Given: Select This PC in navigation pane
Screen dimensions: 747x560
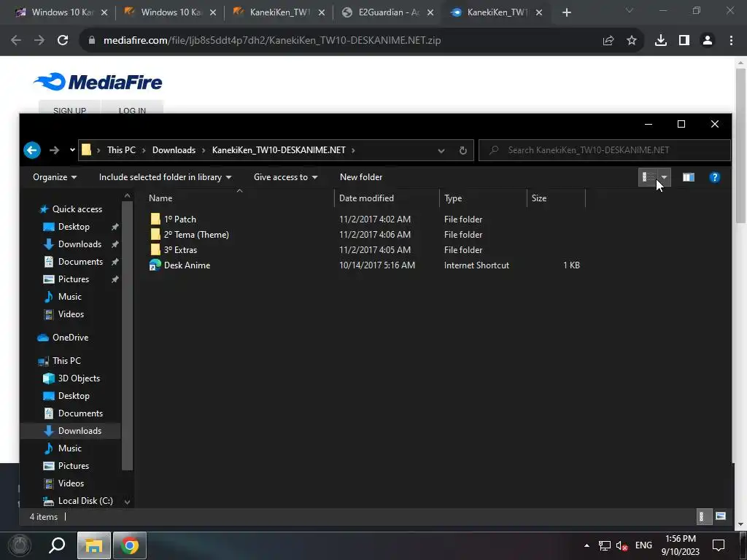Looking at the screenshot, I should click(66, 361).
